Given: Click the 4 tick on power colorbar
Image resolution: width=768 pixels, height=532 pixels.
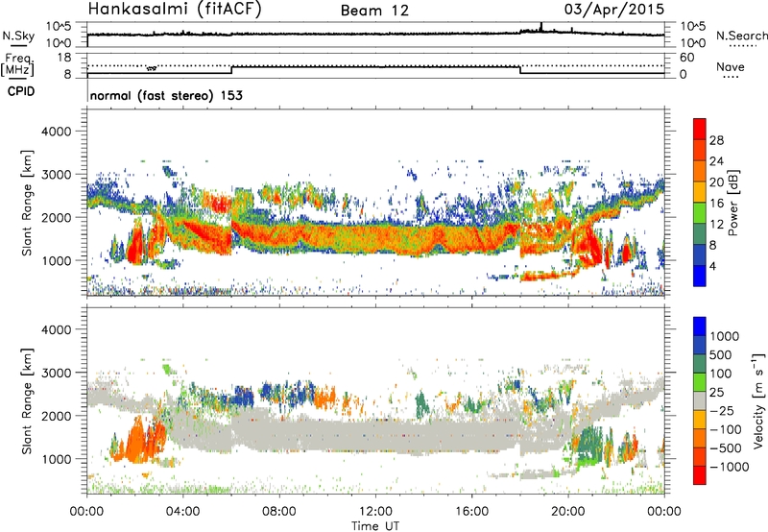Looking at the screenshot, I should (x=712, y=266).
